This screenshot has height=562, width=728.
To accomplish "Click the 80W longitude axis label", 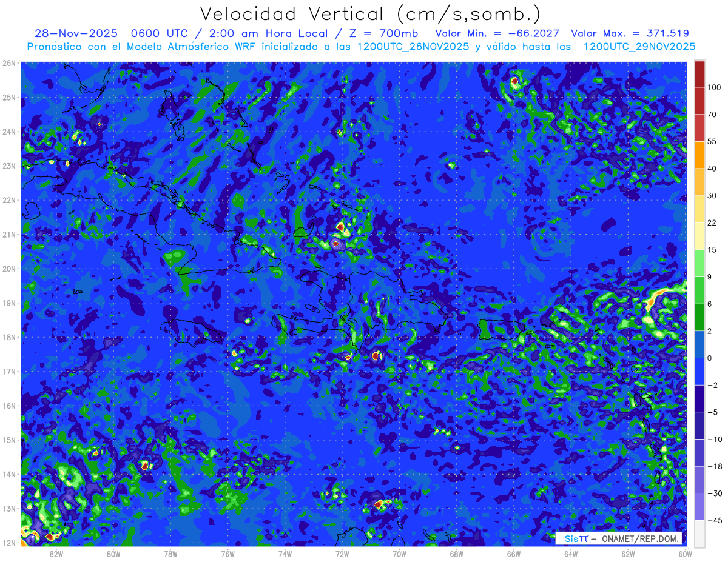I will click(113, 553).
